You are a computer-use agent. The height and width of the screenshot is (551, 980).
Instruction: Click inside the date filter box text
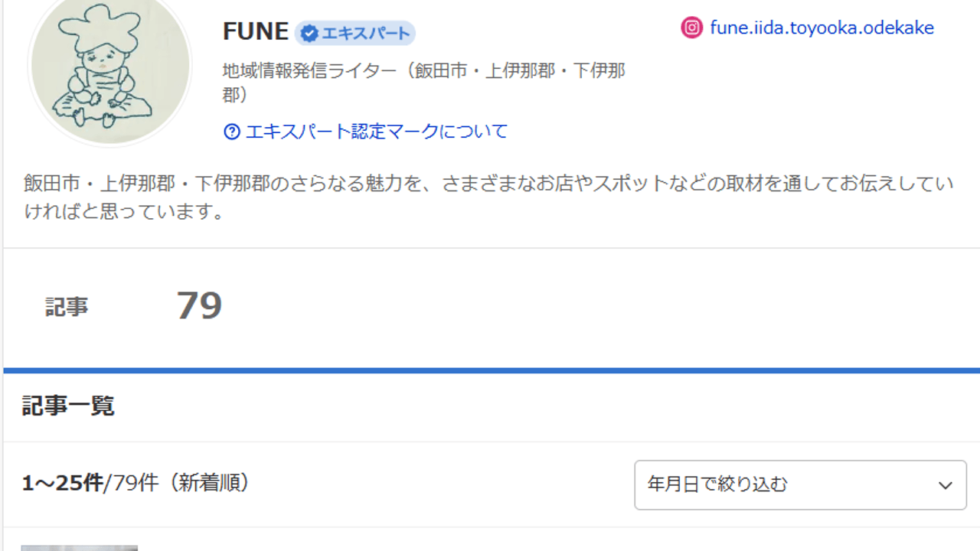[717, 484]
